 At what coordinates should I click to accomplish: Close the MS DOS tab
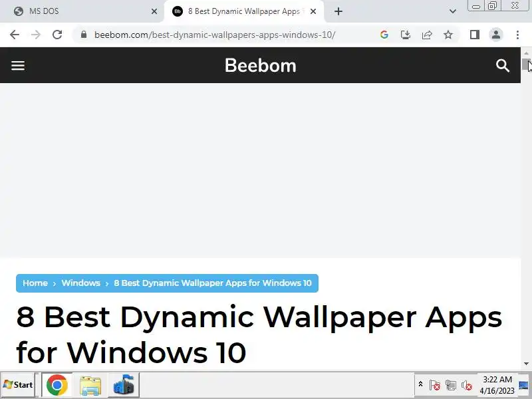[x=154, y=11]
